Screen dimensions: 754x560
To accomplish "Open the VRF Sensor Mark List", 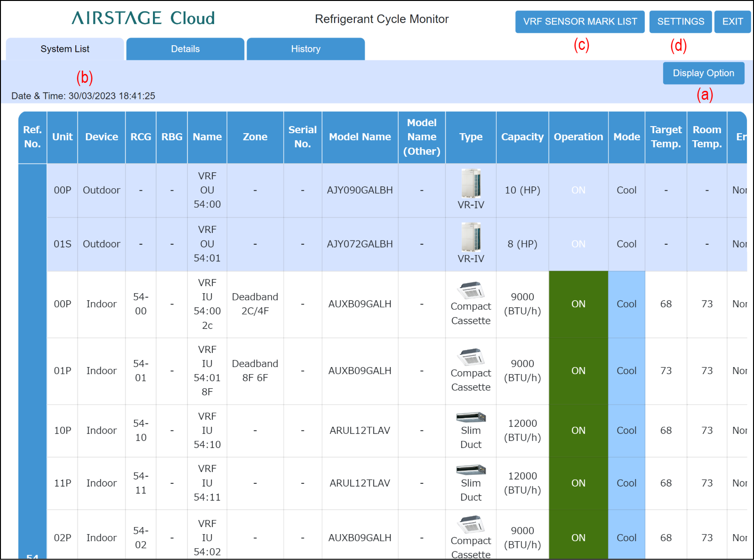I will tap(579, 22).
